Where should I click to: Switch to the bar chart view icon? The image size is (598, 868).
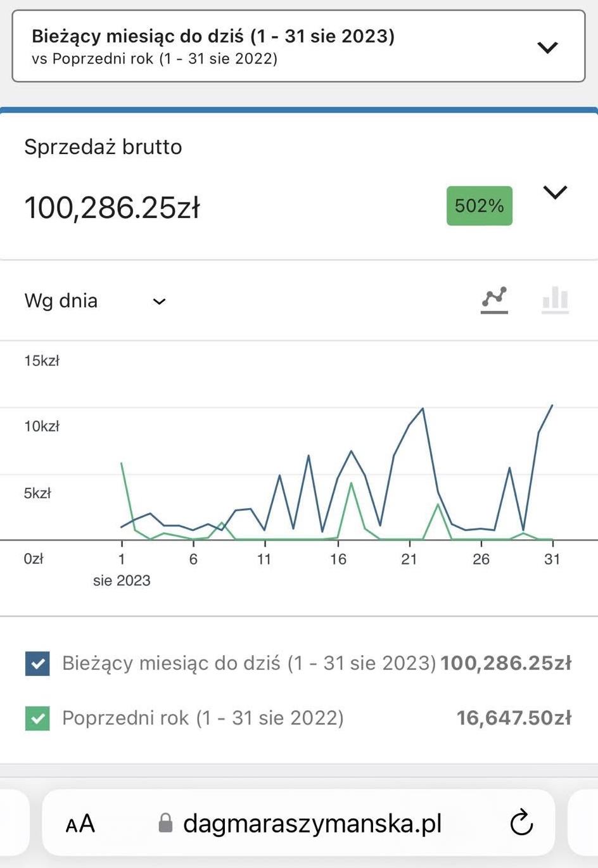[x=555, y=300]
